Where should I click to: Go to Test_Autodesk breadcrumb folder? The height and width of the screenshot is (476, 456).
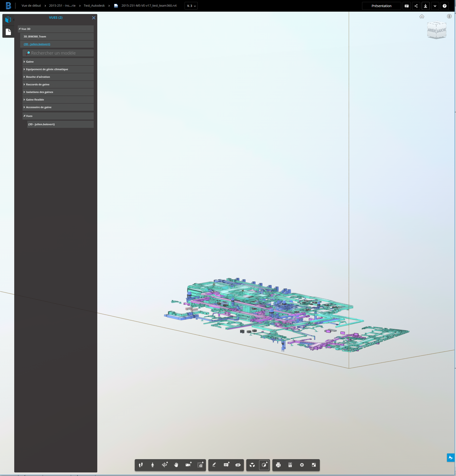[94, 6]
